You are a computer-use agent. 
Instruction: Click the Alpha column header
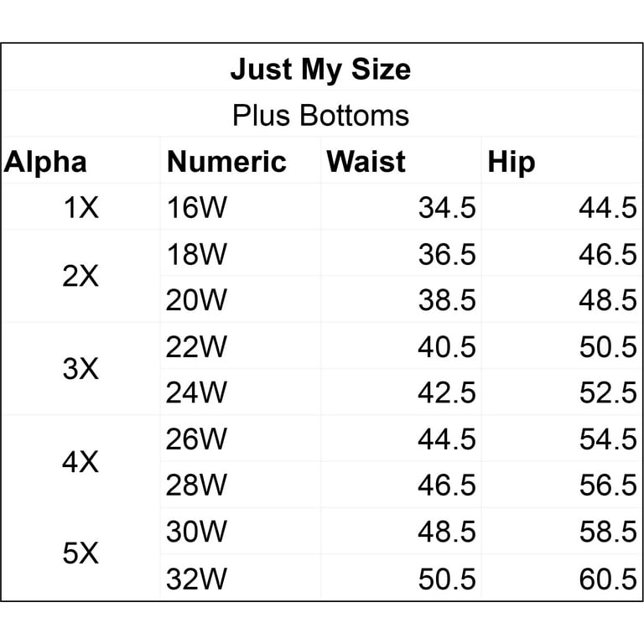[45, 162]
